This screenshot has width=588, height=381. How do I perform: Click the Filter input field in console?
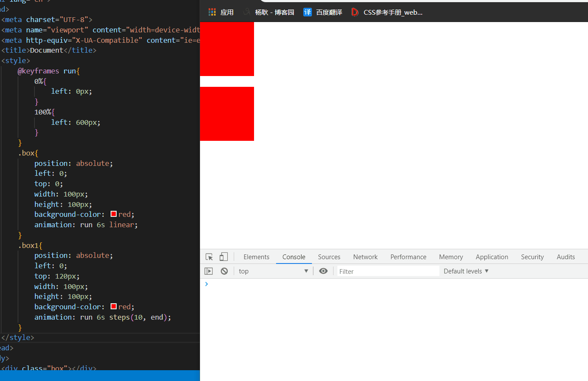click(388, 271)
